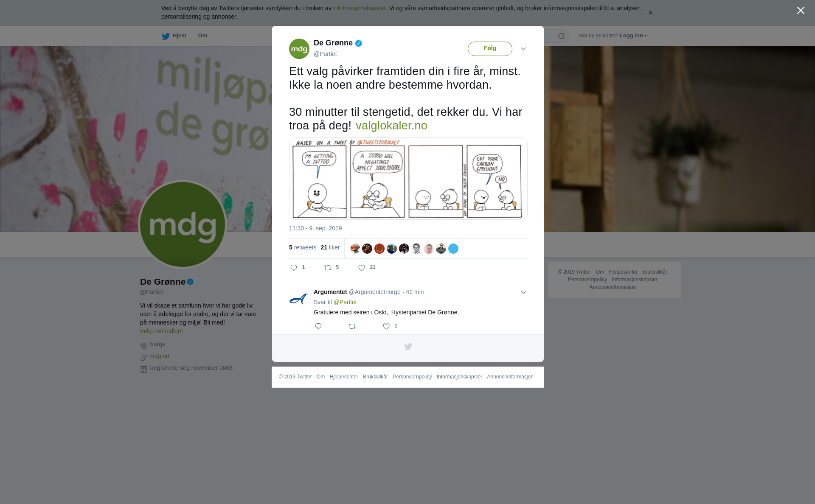
Task: Open Om in top navigation
Action: tap(202, 36)
